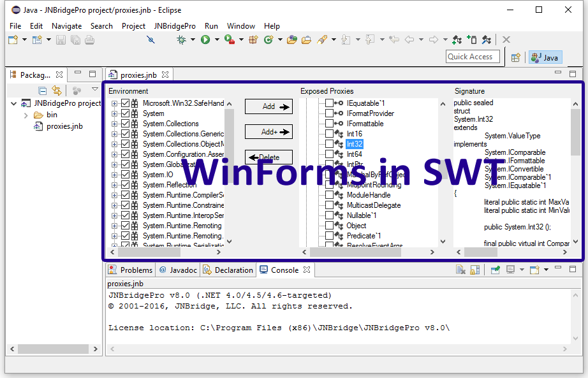The width and height of the screenshot is (588, 378).
Task: Toggle checkbox for System assembly
Action: point(125,113)
